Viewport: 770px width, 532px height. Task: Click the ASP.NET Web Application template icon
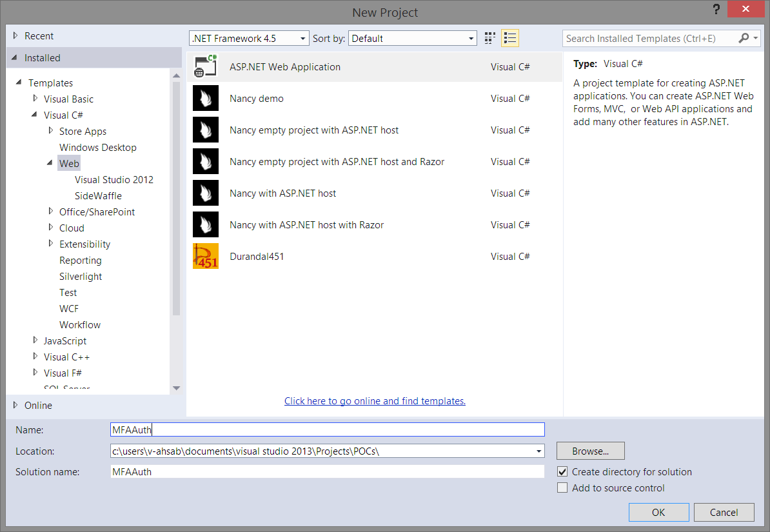coord(205,66)
